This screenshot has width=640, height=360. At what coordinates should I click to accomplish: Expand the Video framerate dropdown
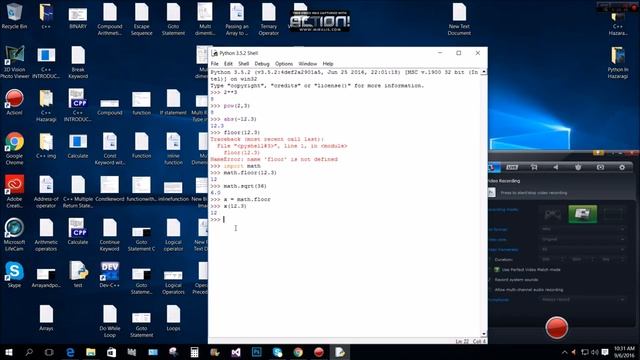point(582,249)
